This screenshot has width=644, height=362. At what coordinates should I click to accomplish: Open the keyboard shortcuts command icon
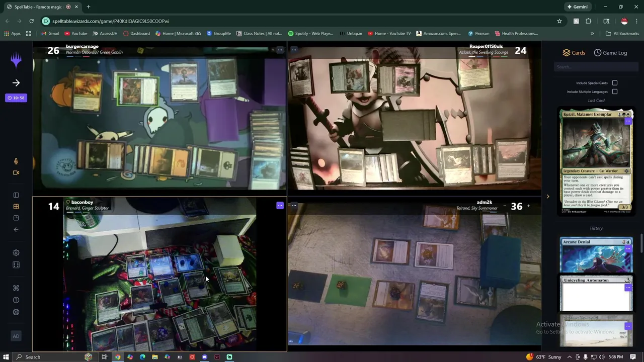[x=16, y=288]
